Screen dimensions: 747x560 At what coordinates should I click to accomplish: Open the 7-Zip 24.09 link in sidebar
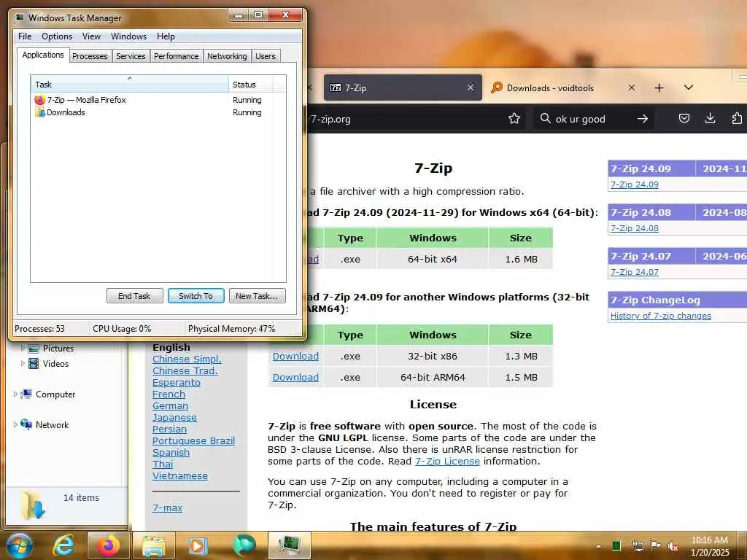(635, 184)
